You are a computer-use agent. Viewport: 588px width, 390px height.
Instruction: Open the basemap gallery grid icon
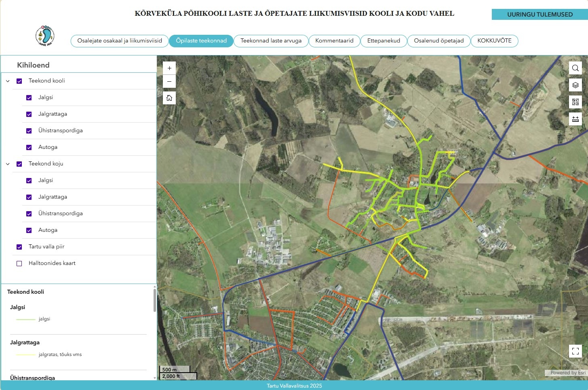(x=575, y=102)
